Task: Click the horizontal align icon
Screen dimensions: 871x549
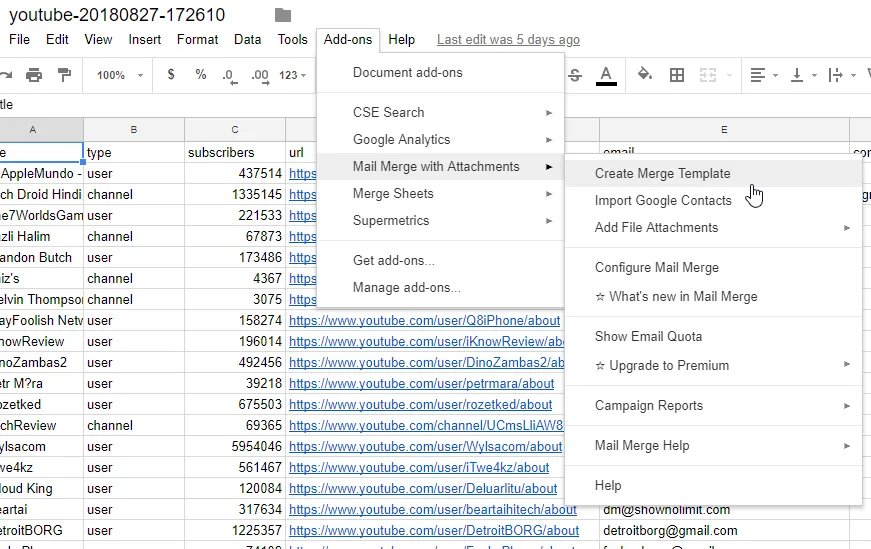Action: [758, 75]
